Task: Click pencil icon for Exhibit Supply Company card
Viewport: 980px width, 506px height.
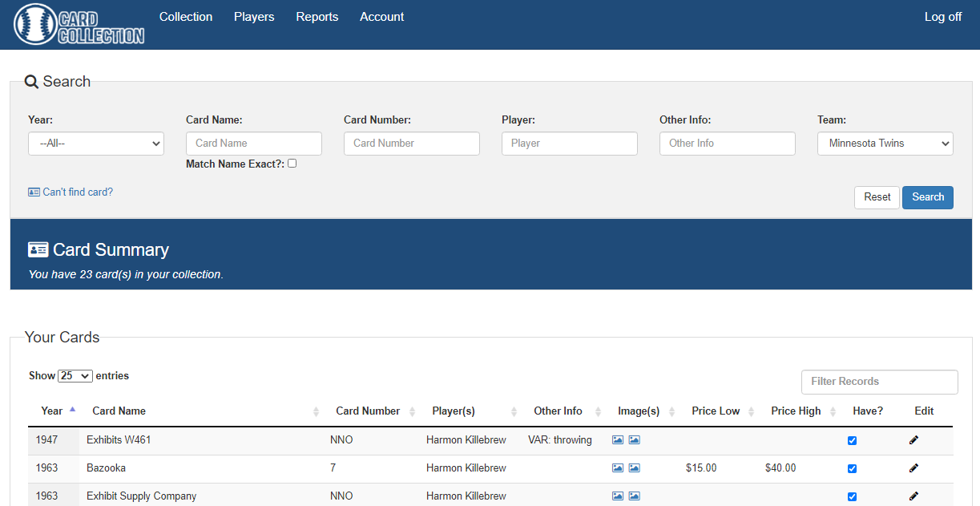Action: (913, 496)
